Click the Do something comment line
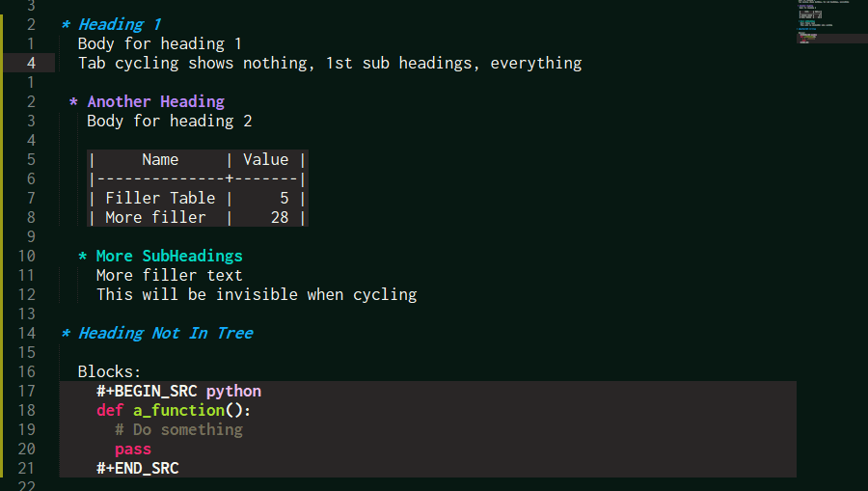The width and height of the screenshot is (868, 491). 178,430
